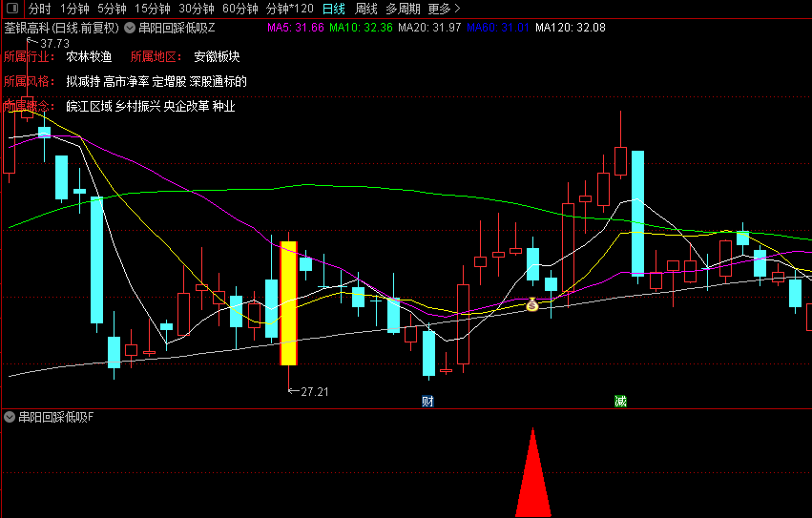812x518 pixels.
Task: Expand the 更多 periods menu
Action: [444, 9]
